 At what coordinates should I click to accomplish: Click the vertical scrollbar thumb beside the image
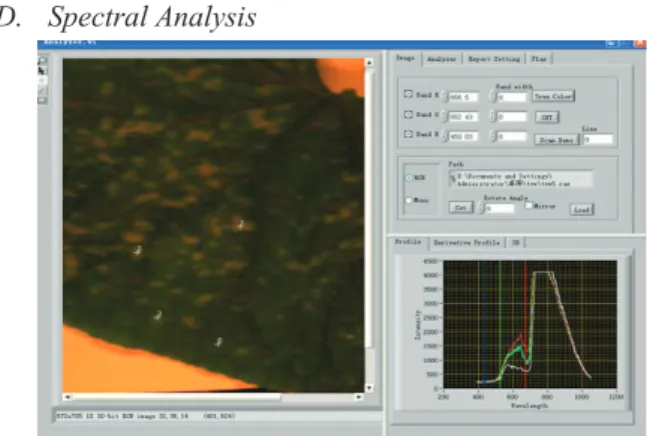(369, 208)
